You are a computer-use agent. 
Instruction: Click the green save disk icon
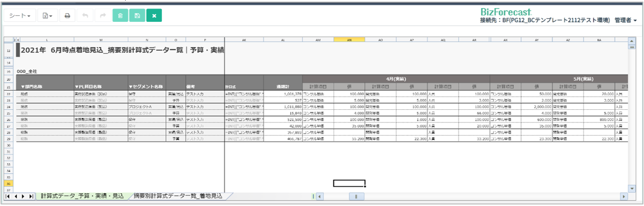tap(137, 16)
